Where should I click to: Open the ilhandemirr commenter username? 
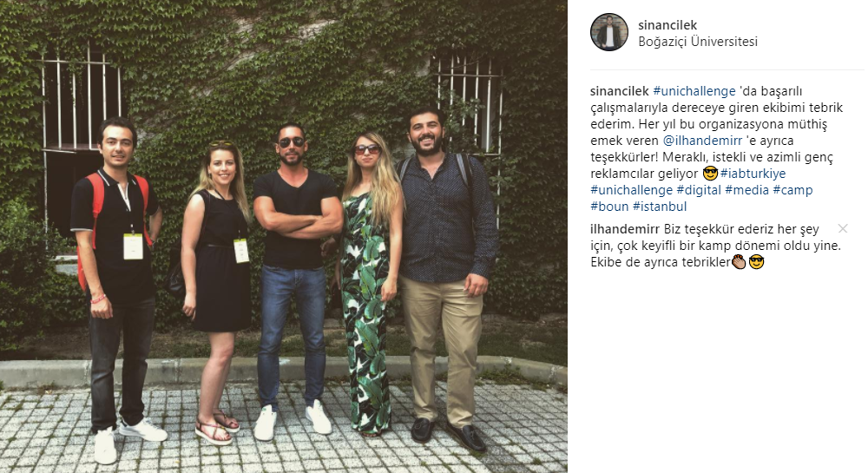pos(625,229)
